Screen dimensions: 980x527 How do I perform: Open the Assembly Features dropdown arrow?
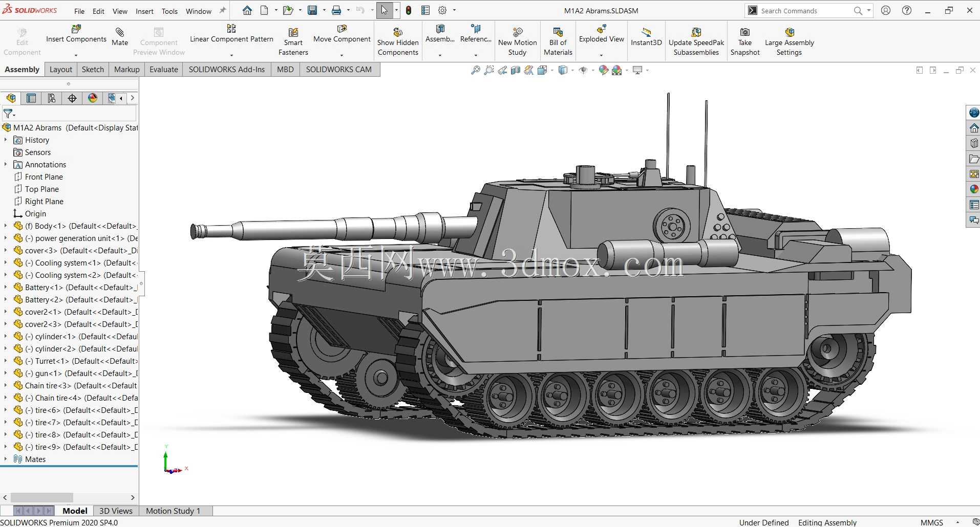click(440, 55)
